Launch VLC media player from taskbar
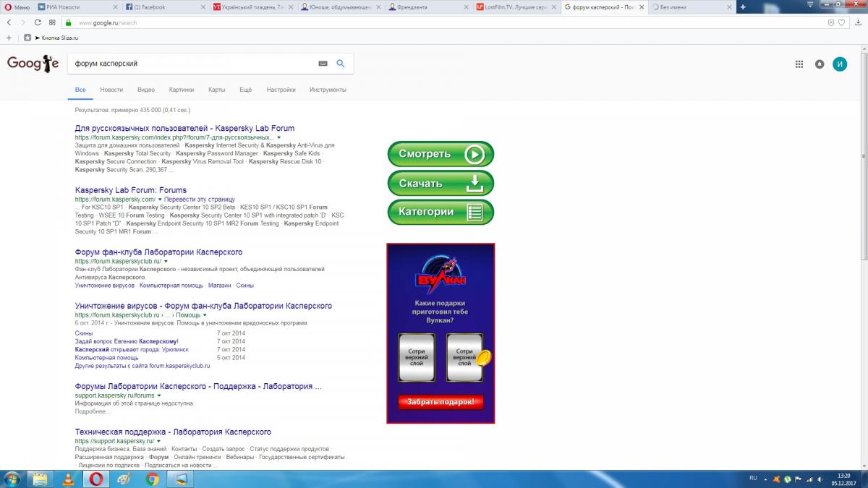 click(x=68, y=479)
